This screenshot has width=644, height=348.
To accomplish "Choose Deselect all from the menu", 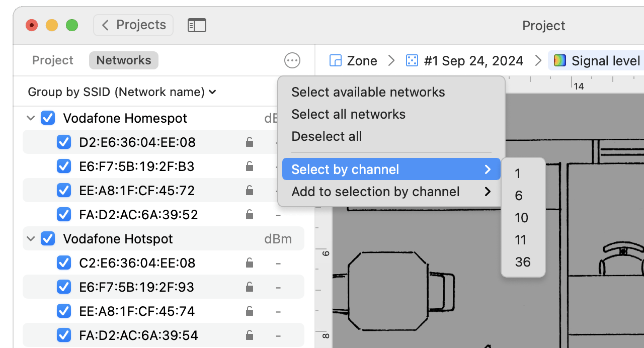I will point(327,136).
